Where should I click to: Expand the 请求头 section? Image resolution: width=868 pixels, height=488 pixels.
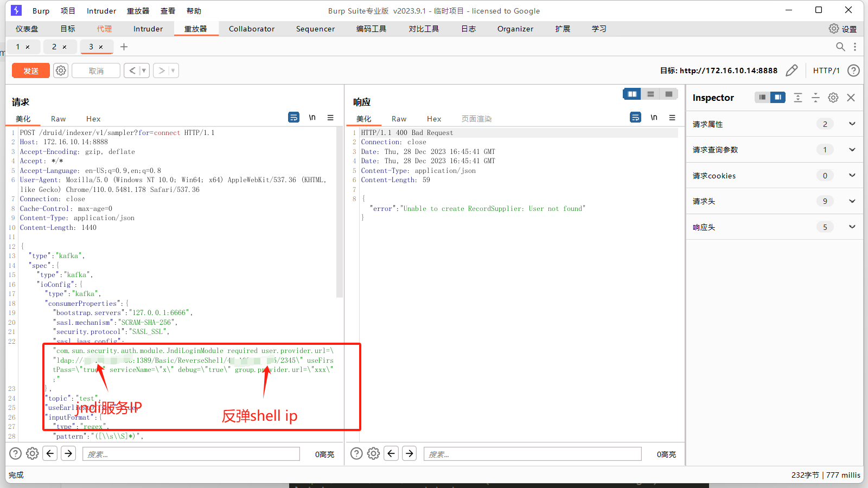point(775,201)
